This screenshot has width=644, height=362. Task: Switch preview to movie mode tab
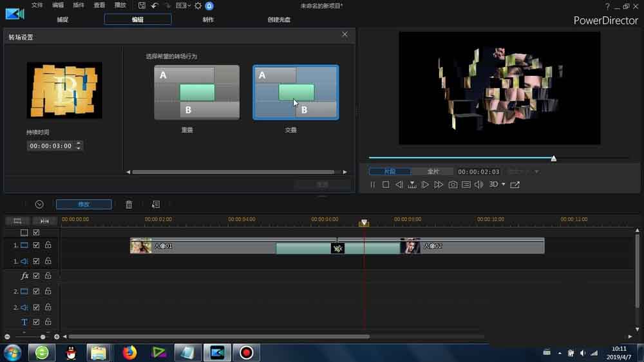pos(433,171)
